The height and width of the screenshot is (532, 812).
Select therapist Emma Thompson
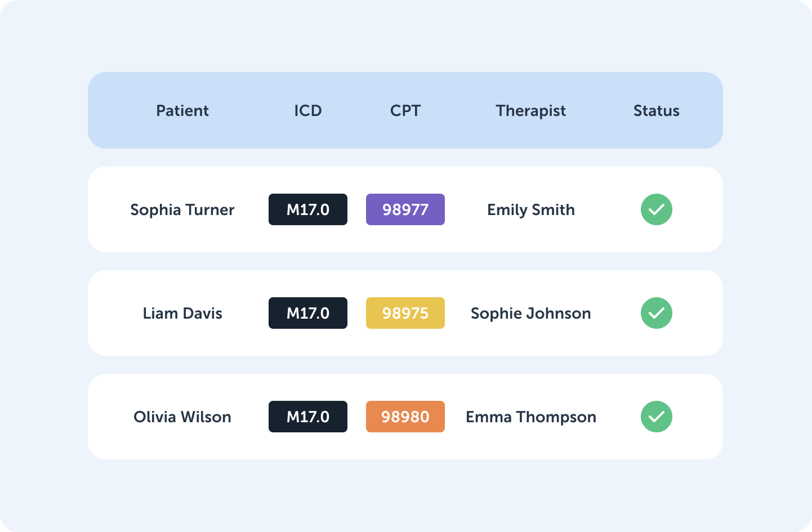pyautogui.click(x=531, y=417)
